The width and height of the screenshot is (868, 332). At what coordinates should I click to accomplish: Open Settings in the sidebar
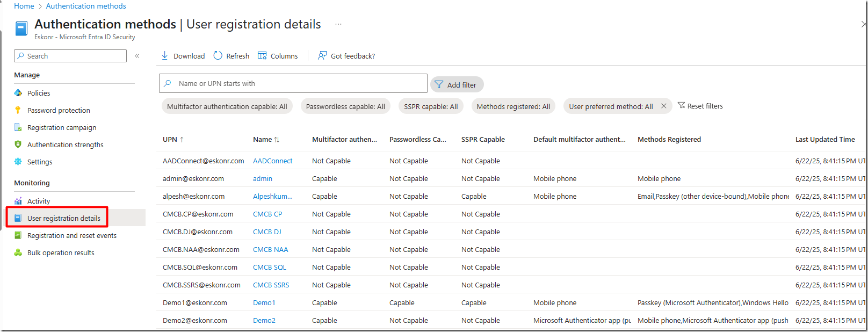pos(40,162)
